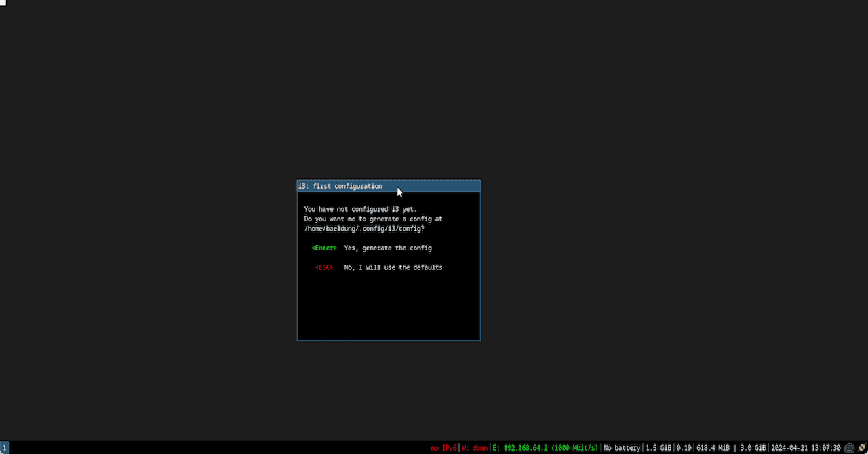Click the date and time 2024-04-21 13:07:30
868x454 pixels.
[806, 448]
